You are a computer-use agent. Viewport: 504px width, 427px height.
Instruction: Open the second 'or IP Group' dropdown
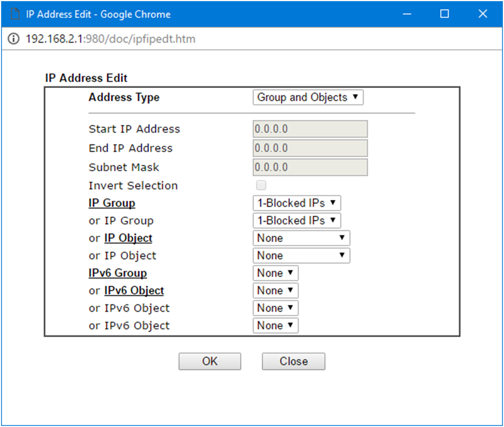tap(297, 221)
